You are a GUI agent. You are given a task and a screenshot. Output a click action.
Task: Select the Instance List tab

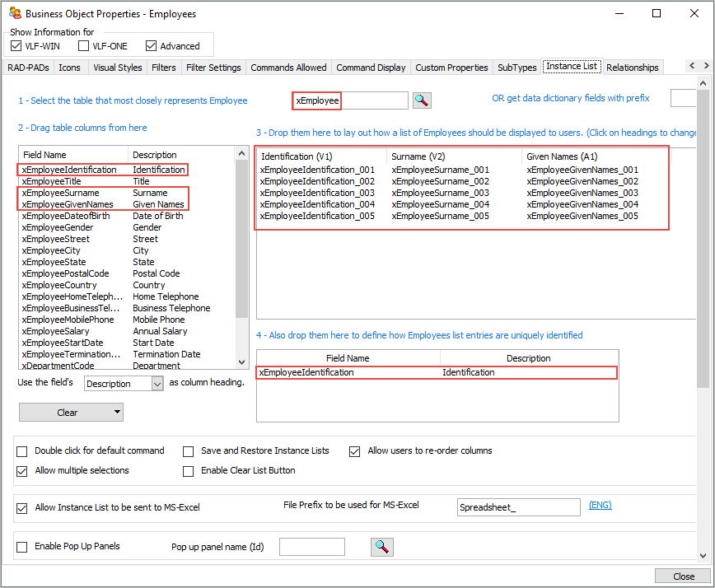tap(572, 66)
